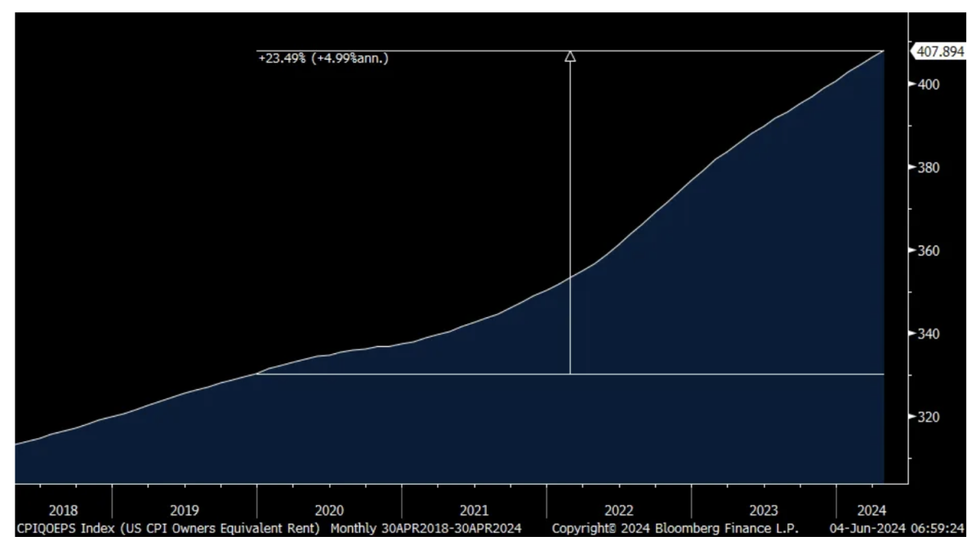
Task: Click the 360 price axis label
Action: 933,251
